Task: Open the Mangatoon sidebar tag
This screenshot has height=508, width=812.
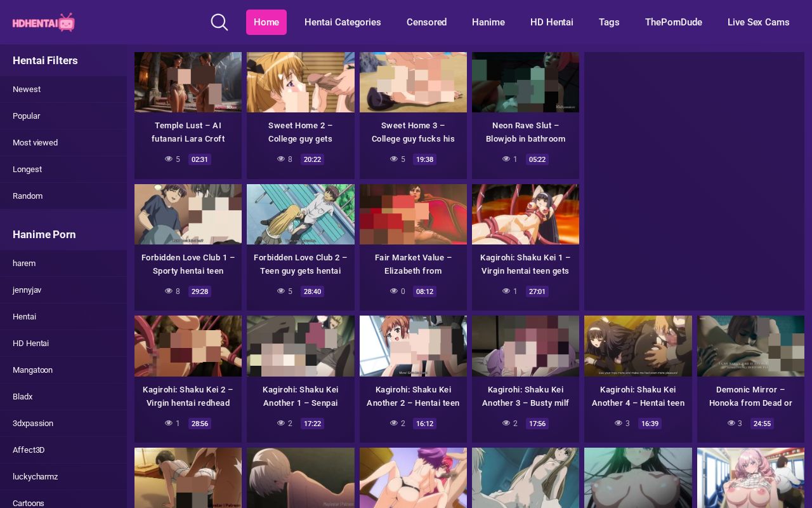Action: tap(63, 370)
